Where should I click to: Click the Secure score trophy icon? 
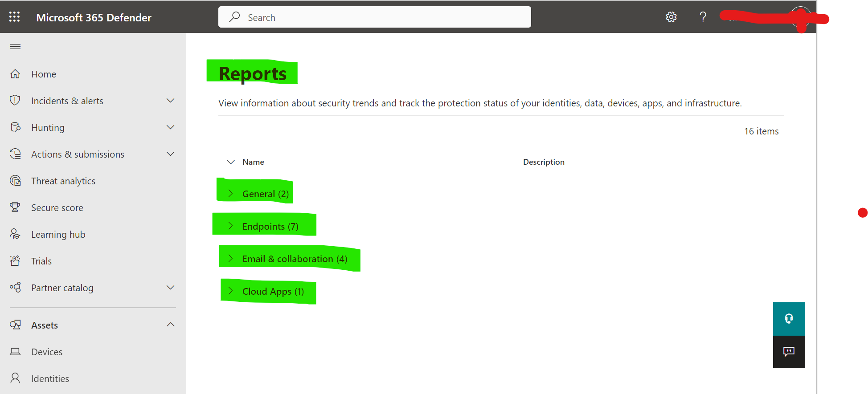15,207
